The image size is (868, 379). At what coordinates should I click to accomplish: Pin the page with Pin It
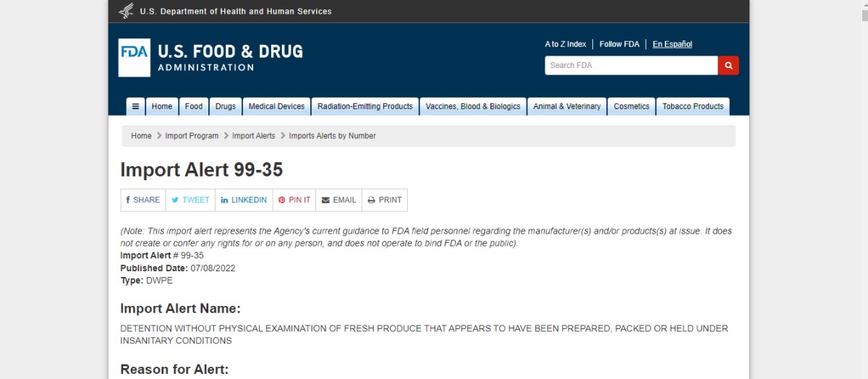294,200
